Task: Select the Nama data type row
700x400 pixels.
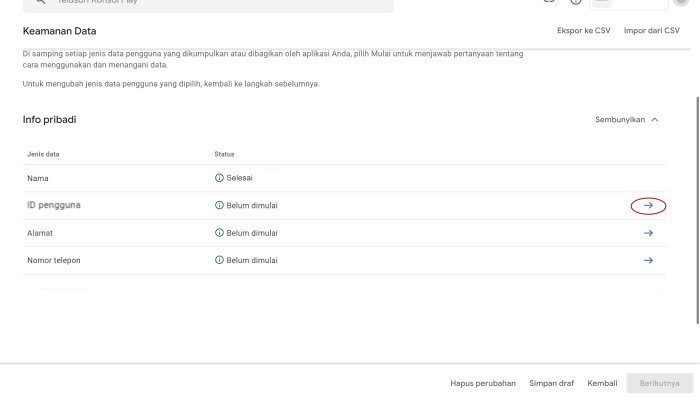Action: click(x=344, y=178)
